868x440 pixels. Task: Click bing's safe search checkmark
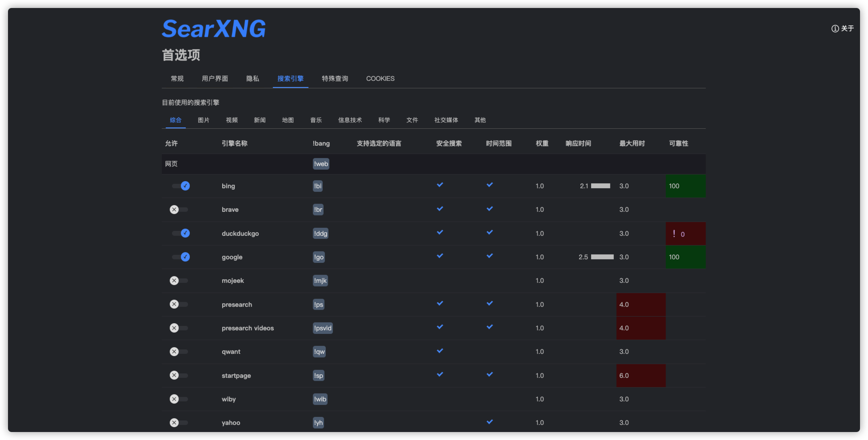[440, 185]
